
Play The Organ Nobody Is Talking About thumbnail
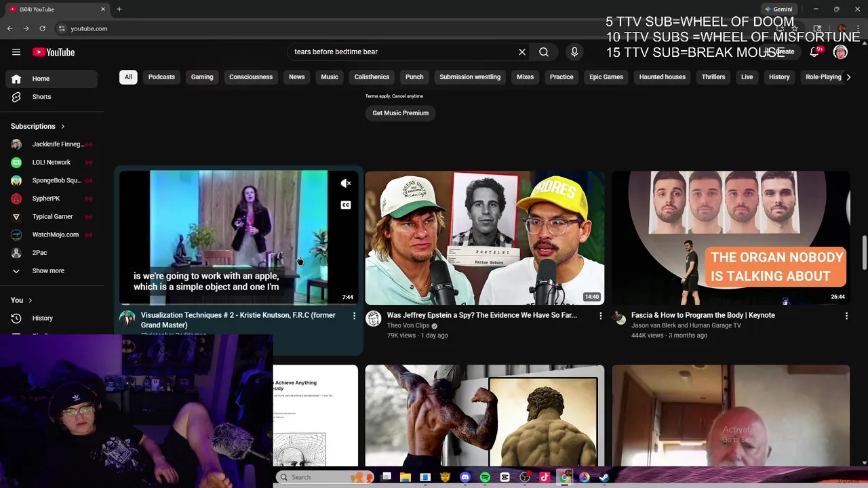coord(730,238)
